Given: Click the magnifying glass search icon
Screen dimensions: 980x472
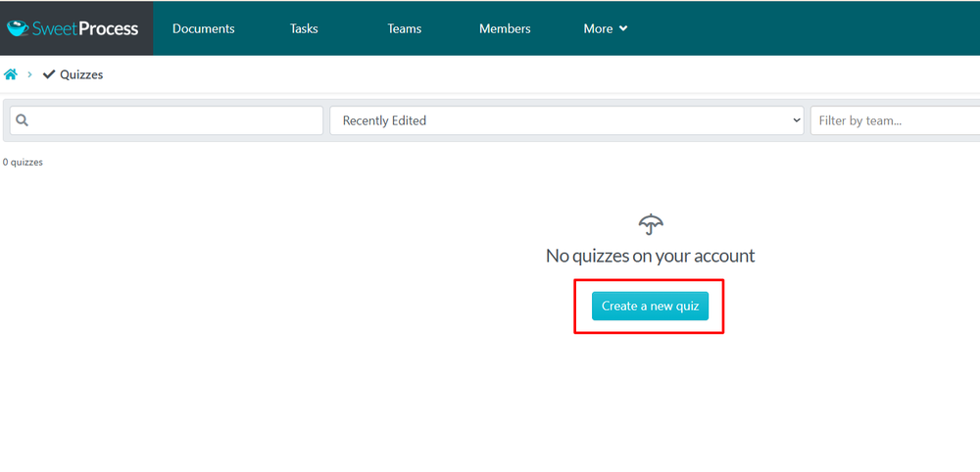Looking at the screenshot, I should [23, 120].
